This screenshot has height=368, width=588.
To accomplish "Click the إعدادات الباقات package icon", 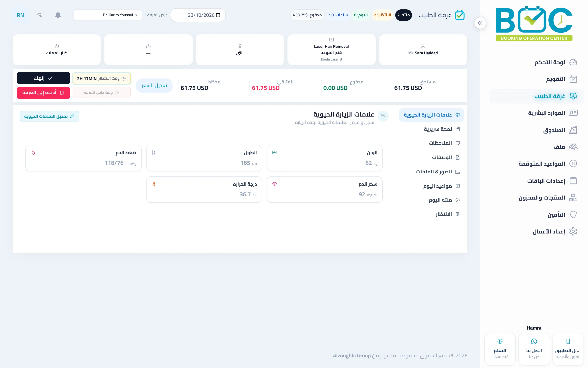I will point(573,181).
